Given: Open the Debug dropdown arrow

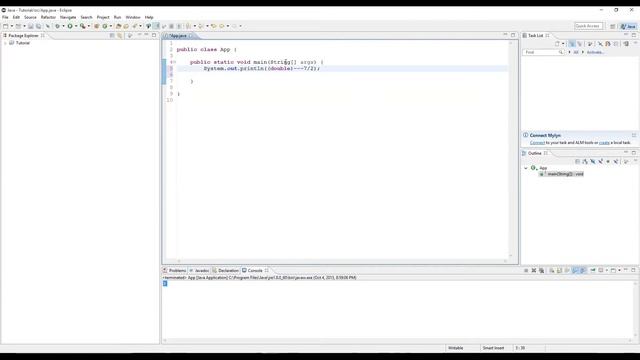Looking at the screenshot, I should point(63,26).
